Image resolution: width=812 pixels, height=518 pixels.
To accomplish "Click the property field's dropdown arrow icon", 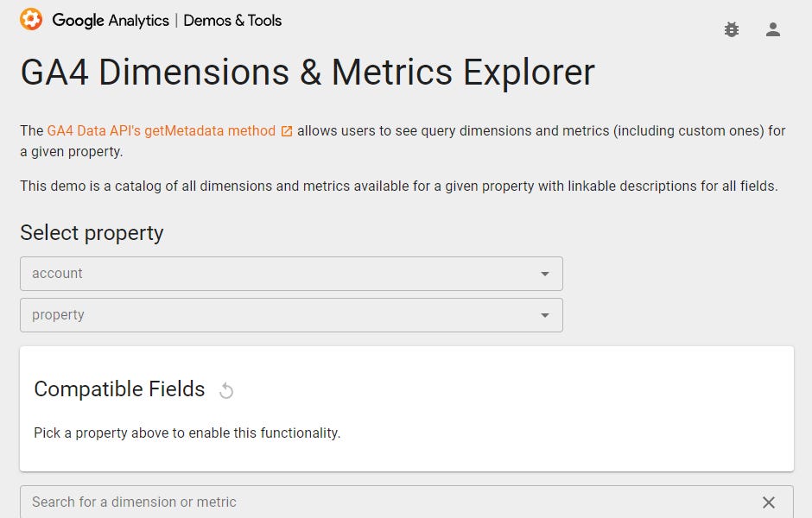I will [x=545, y=314].
